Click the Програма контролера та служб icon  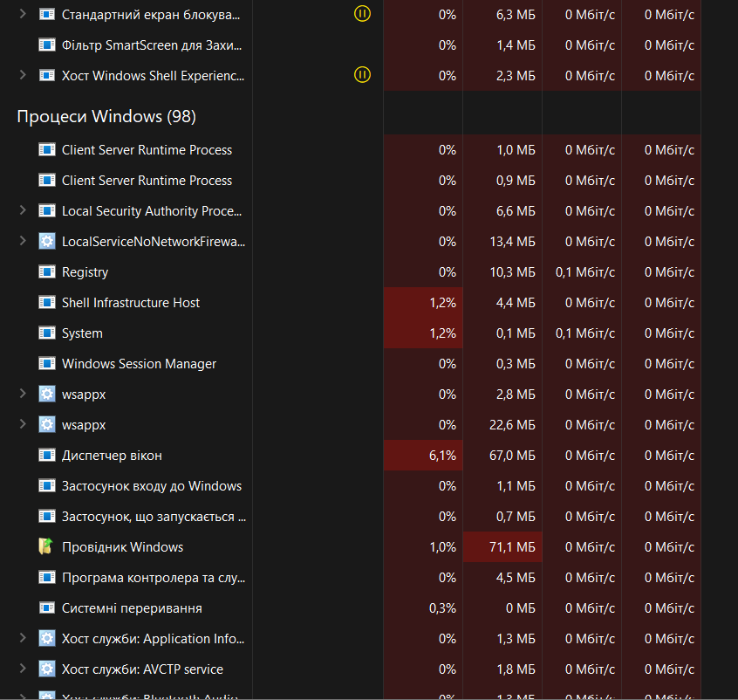(46, 578)
